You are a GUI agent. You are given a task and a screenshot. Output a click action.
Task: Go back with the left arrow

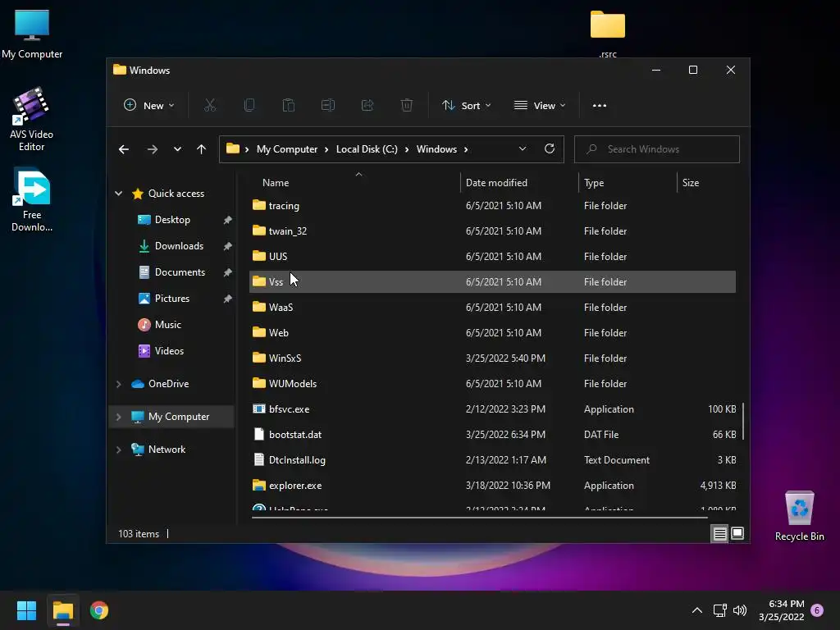[124, 149]
